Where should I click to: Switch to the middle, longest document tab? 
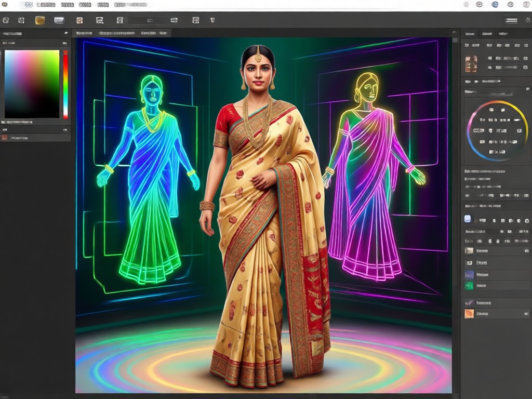[x=117, y=33]
